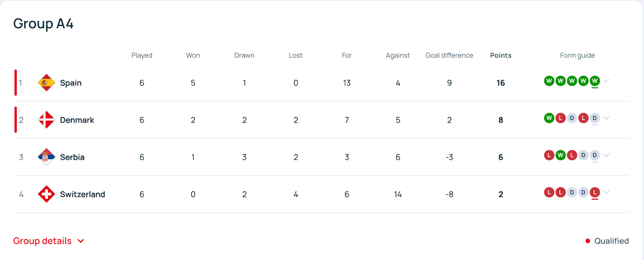Click the Denmark flag icon
Viewport: 644px width, 260px height.
46,120
